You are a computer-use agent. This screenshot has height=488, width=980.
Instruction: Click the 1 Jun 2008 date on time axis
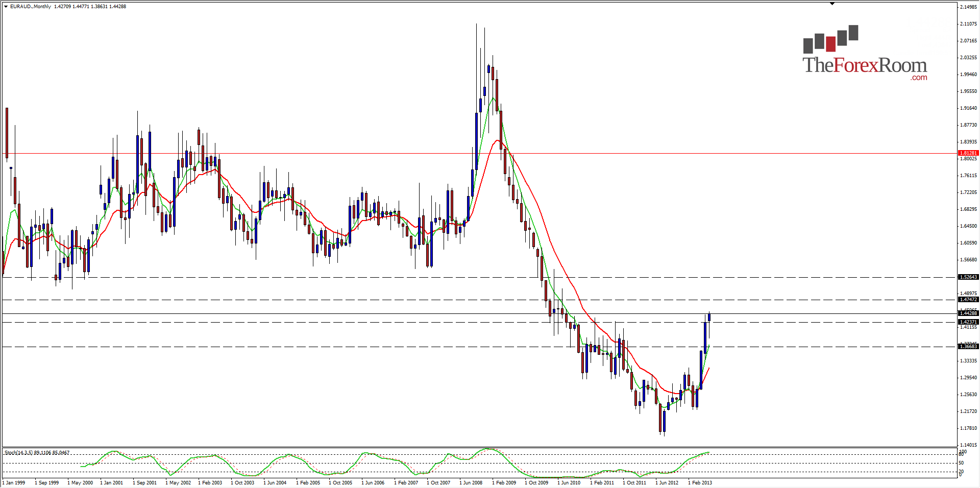point(471,483)
